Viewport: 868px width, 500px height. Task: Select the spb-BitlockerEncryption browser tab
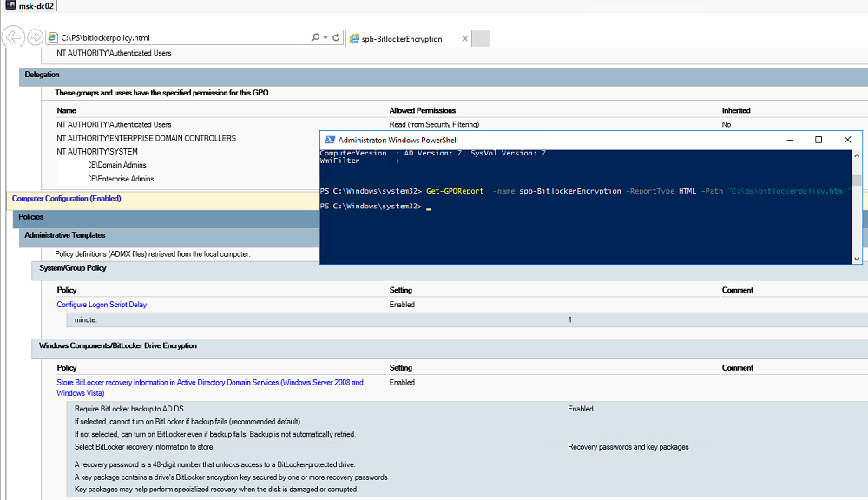[409, 39]
